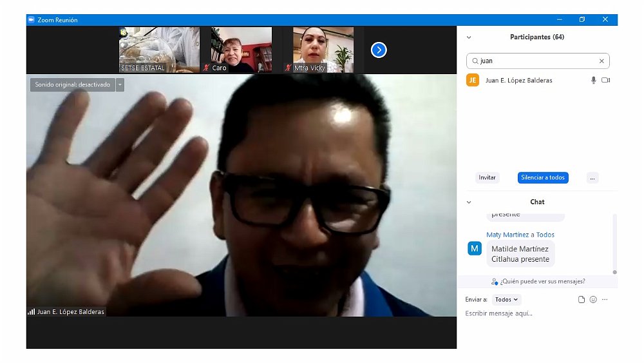The image size is (644, 363).
Task: Open the 'Todos' recipient dropdown
Action: click(x=506, y=300)
